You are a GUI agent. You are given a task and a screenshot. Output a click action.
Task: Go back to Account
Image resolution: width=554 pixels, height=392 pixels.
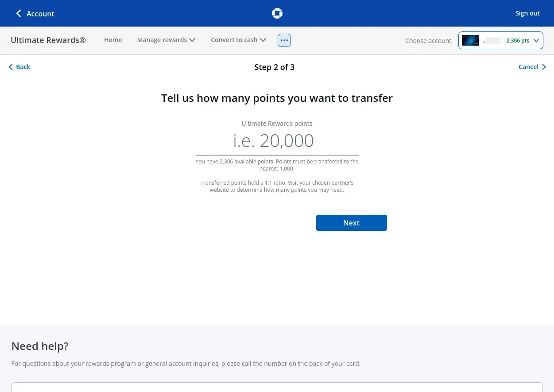[x=35, y=14]
